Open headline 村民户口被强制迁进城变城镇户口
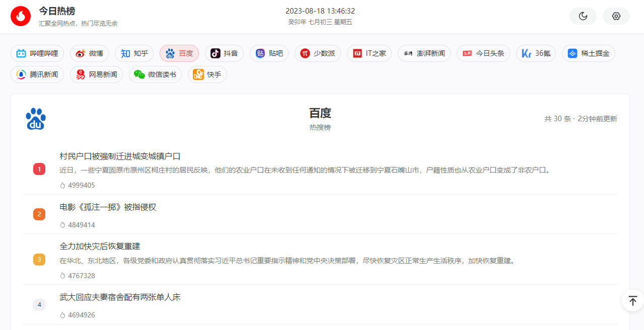 [120, 156]
